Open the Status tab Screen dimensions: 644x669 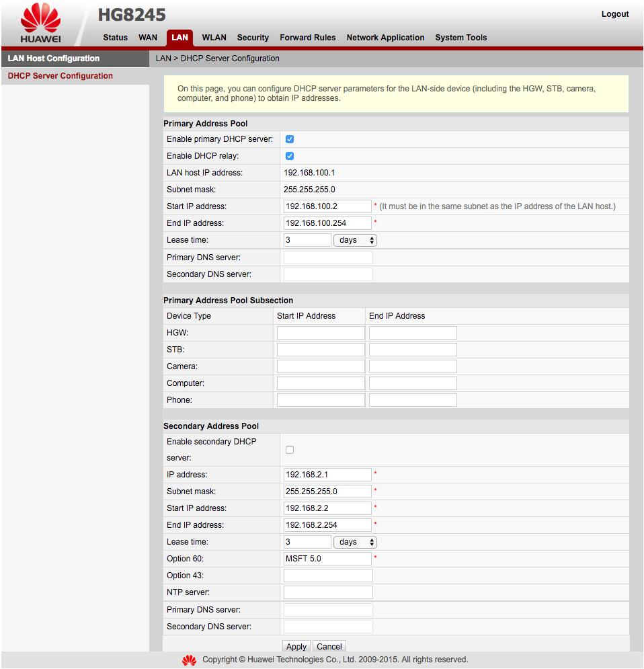[115, 38]
